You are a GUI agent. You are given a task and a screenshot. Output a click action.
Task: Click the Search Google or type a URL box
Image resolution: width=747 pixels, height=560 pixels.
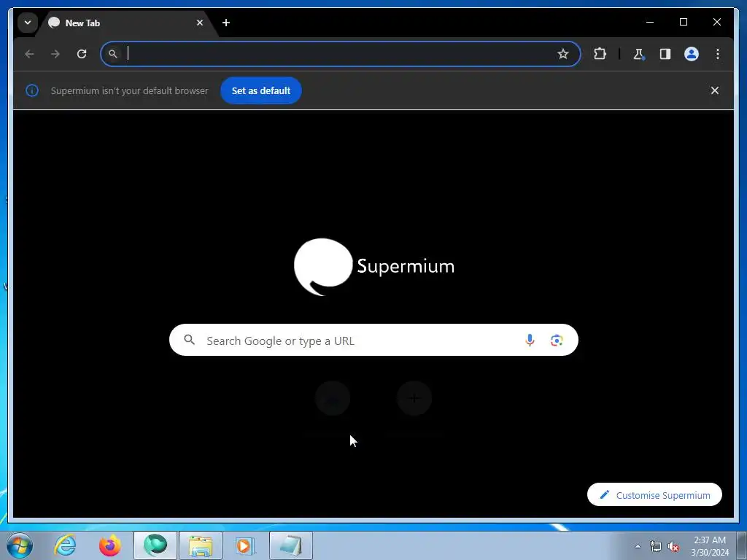point(373,340)
